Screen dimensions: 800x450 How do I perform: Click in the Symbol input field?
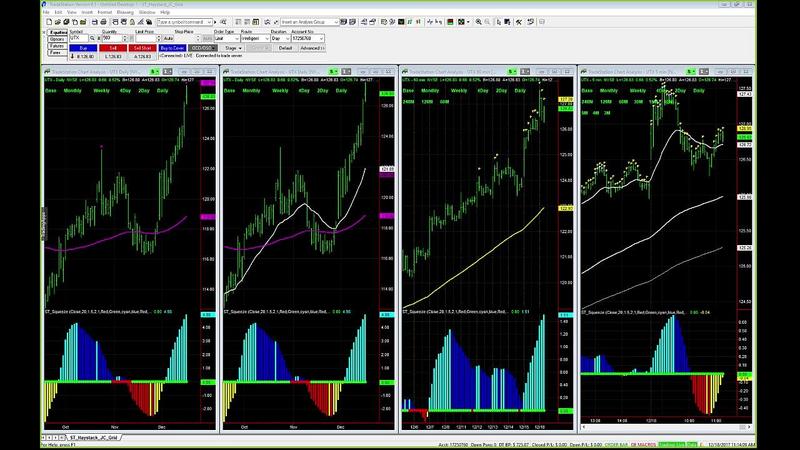[x=79, y=38]
